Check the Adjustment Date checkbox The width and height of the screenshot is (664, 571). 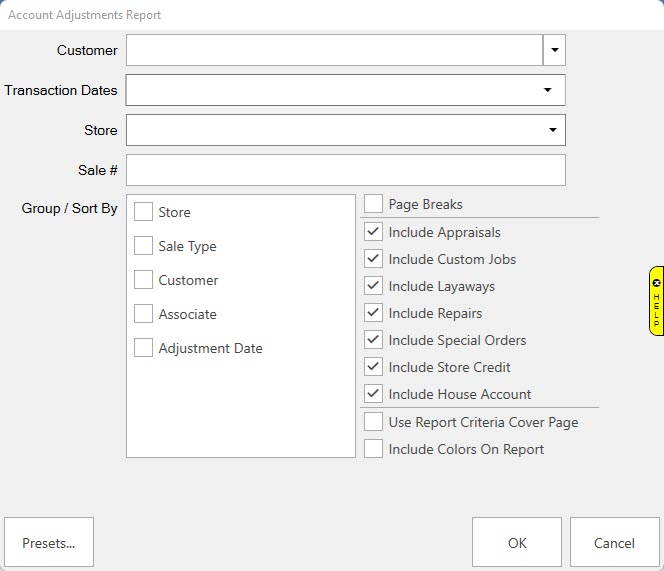(x=144, y=348)
